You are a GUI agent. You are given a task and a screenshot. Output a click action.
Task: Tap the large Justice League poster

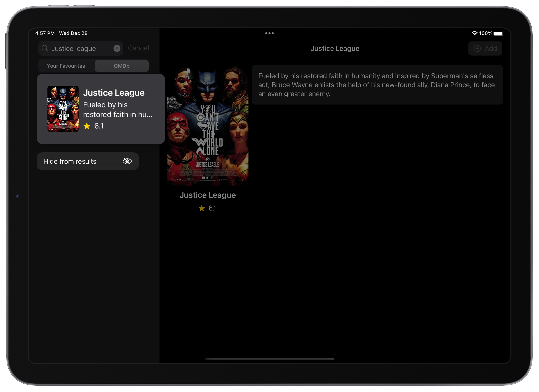coord(207,126)
